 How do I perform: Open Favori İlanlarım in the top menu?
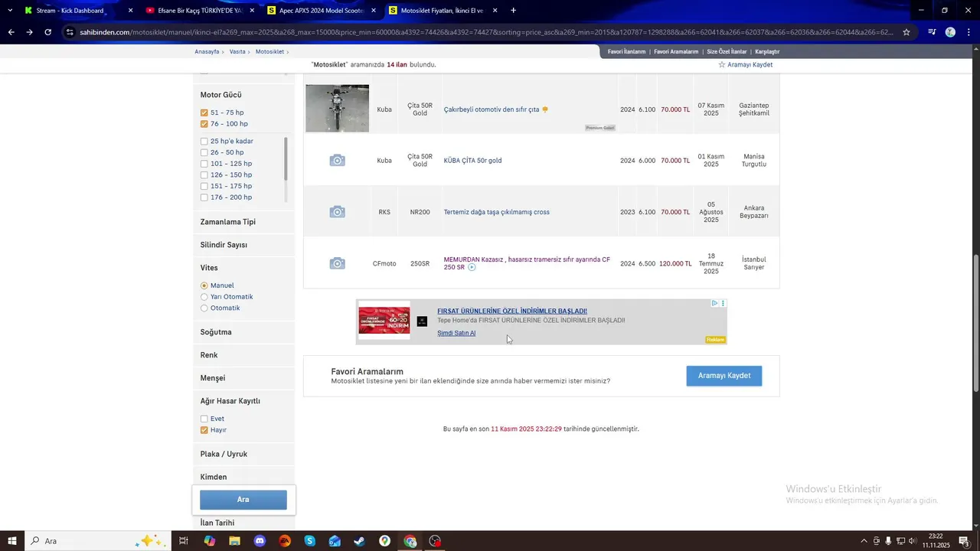pos(626,52)
